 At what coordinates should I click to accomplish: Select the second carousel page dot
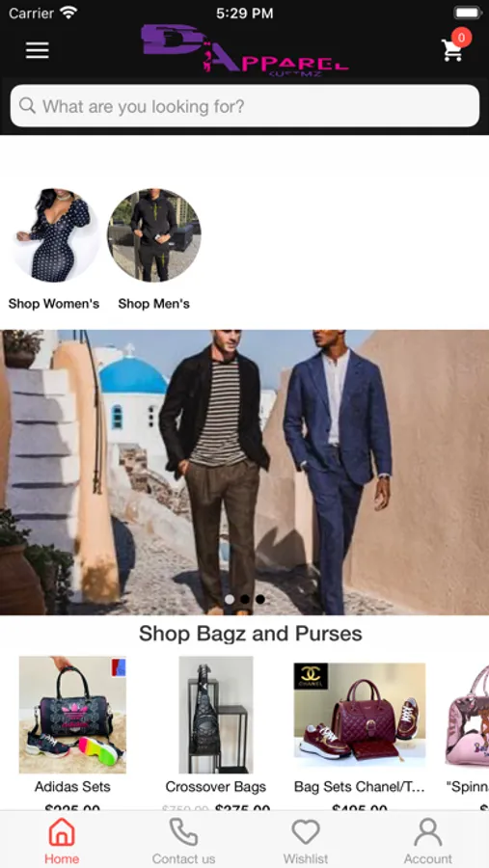245,599
